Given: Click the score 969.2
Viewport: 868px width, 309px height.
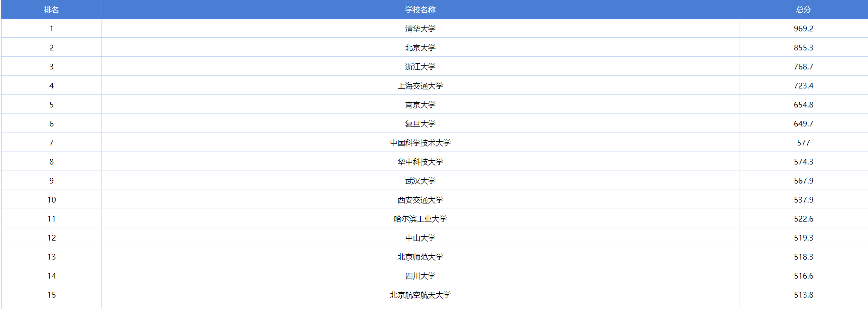Looking at the screenshot, I should [x=803, y=29].
